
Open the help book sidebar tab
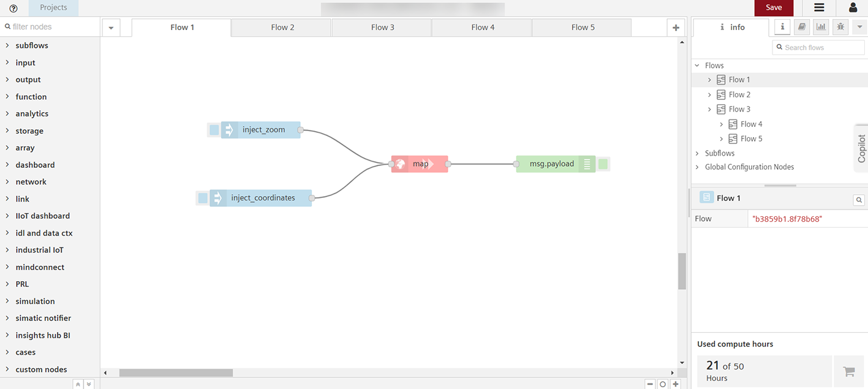pyautogui.click(x=801, y=27)
